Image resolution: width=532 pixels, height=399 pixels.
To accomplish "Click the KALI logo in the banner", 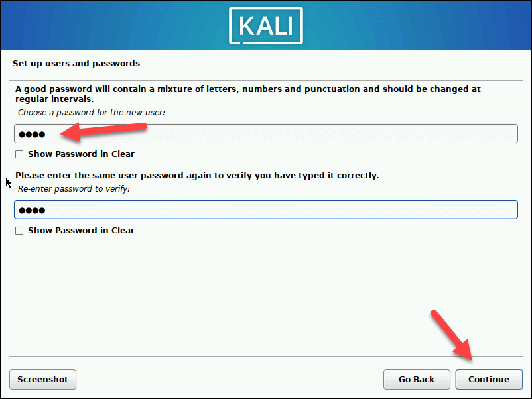I will pyautogui.click(x=265, y=26).
